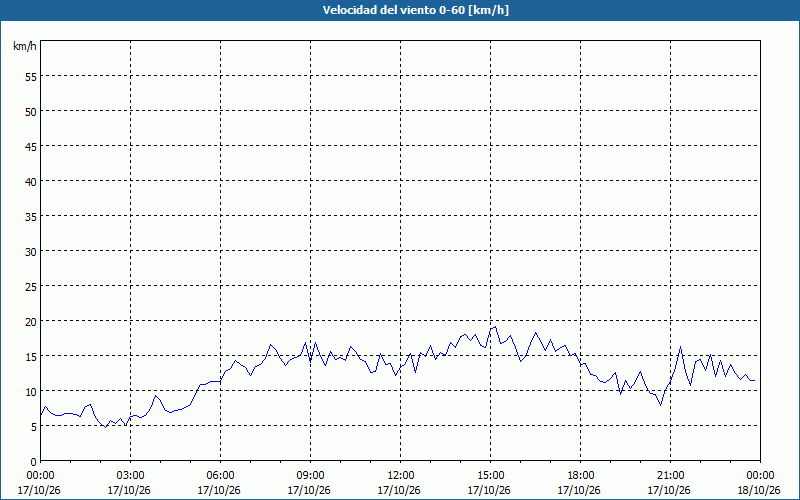
Task: Click the 20 km/h axis label
Action: click(x=31, y=321)
